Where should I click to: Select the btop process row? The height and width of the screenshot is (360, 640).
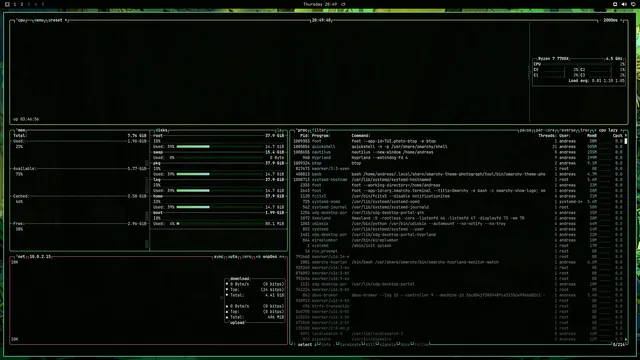click(458, 163)
